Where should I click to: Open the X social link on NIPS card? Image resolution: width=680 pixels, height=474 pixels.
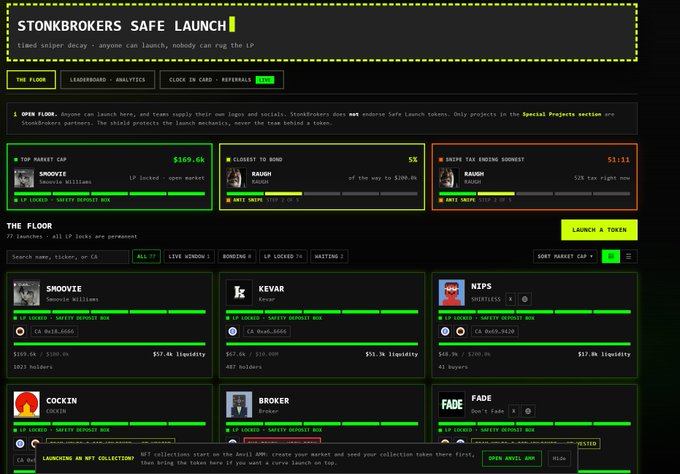[510, 299]
